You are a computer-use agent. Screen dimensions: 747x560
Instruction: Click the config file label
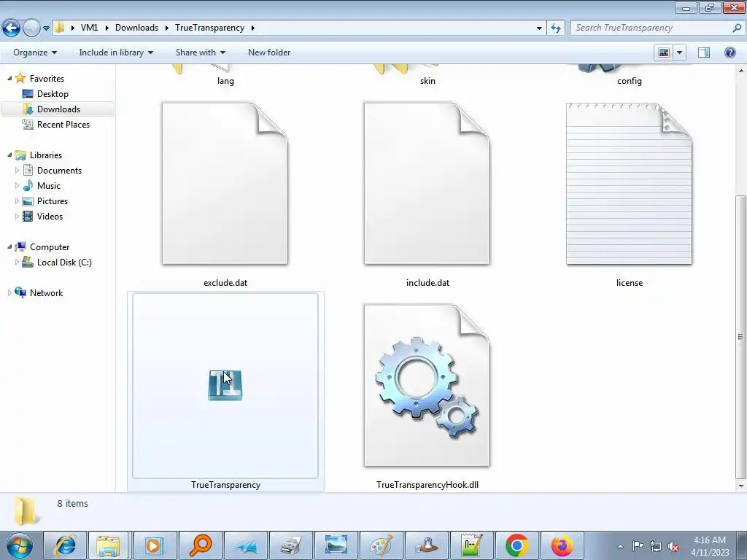630,81
